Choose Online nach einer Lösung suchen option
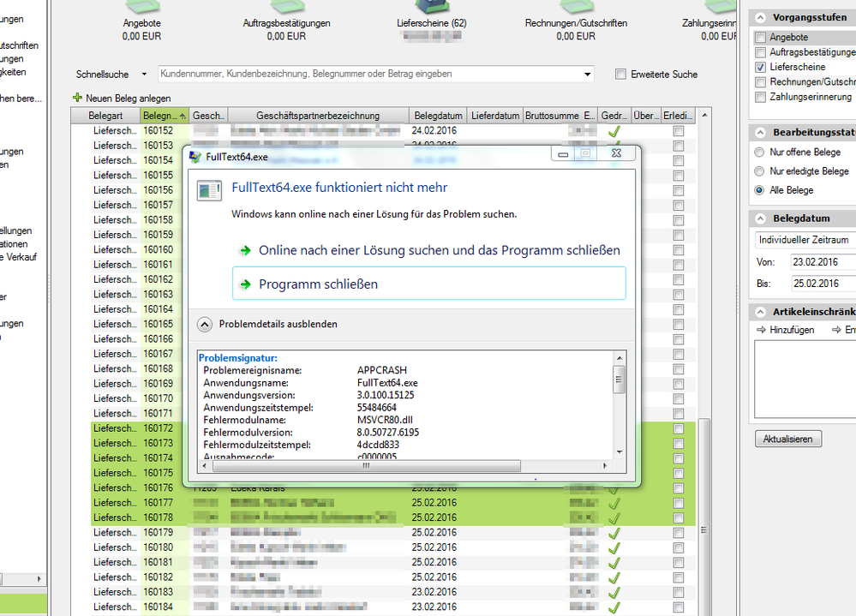This screenshot has width=856, height=616. coord(429,250)
